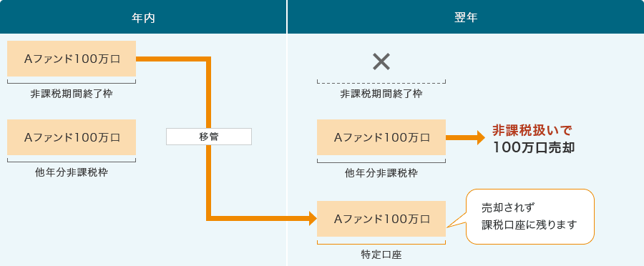Click the 非課税期間終了枠 label in the 翌年 column

coord(381,94)
